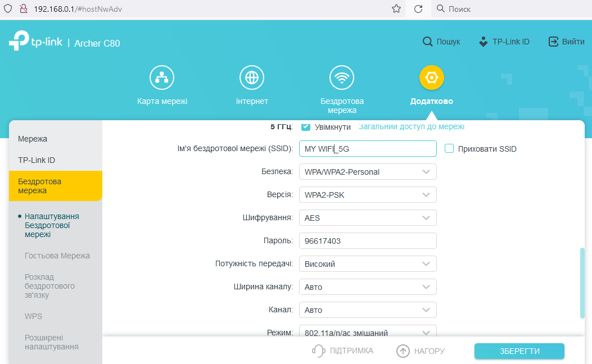Viewport: 592px width, 364px height.
Task: Open Налаштування Бездротової мережі submenu item
Action: coord(52,225)
